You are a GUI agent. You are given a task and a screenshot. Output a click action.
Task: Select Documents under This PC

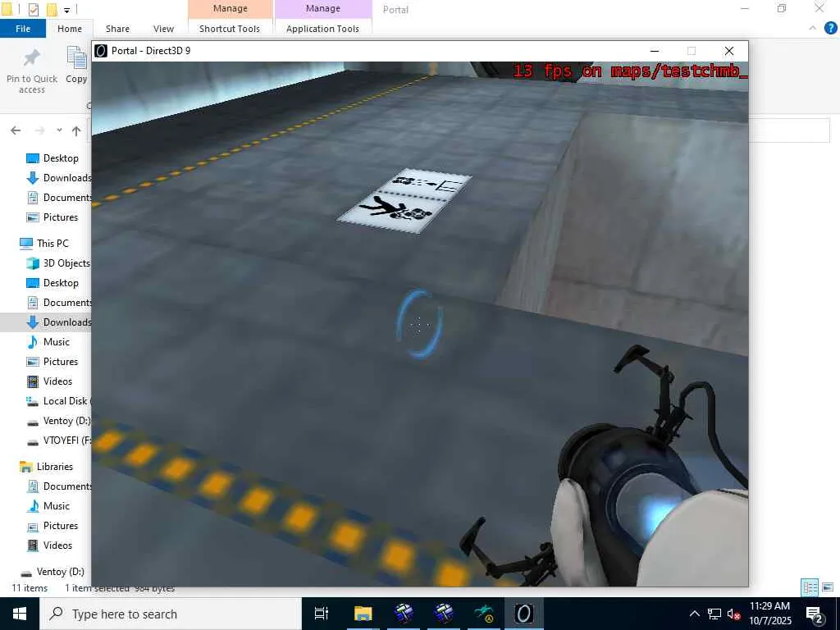pos(59,303)
